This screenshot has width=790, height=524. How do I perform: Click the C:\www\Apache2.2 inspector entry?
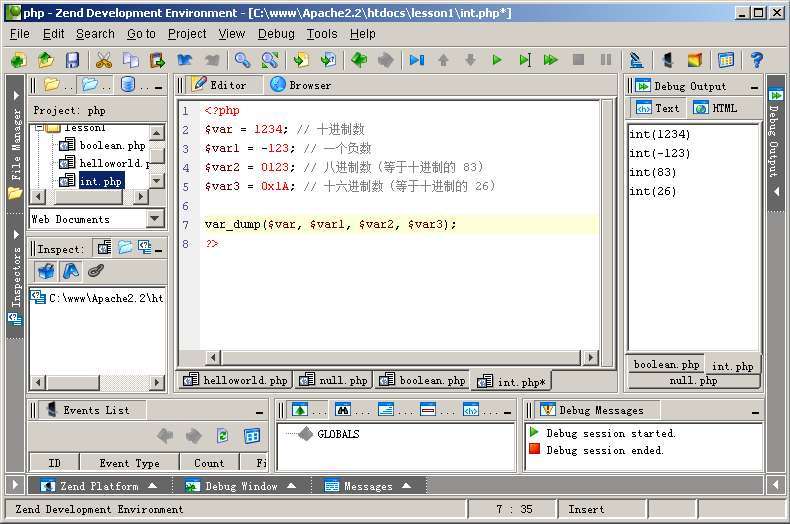click(x=97, y=298)
